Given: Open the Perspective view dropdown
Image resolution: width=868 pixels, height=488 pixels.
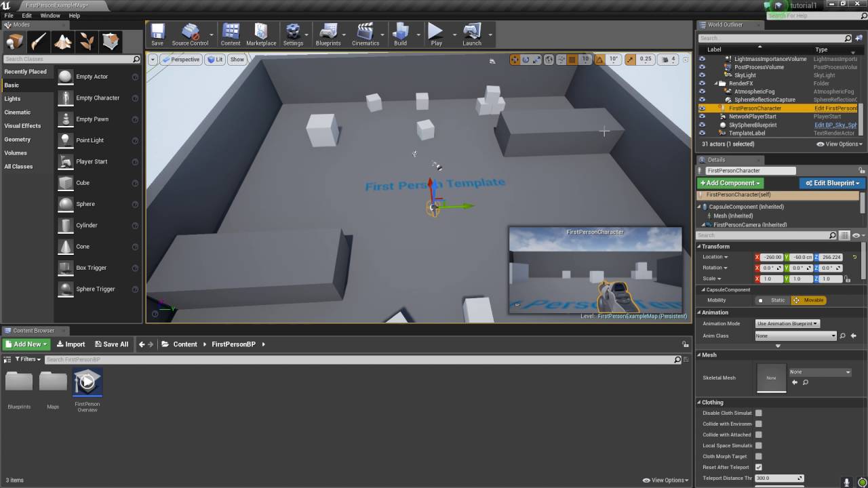Looking at the screenshot, I should coord(181,60).
